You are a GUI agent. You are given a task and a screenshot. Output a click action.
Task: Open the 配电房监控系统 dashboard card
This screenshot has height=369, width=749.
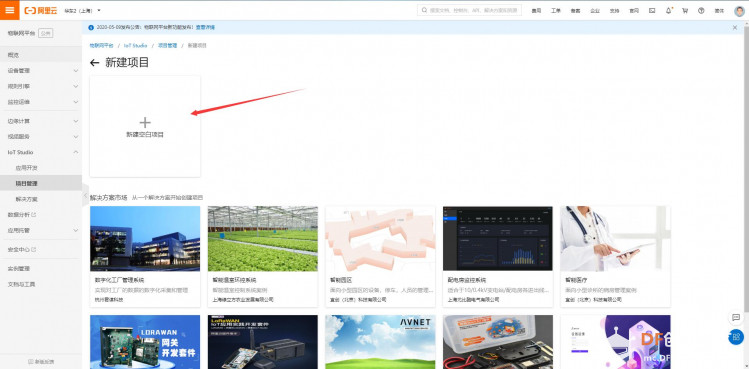(x=498, y=257)
